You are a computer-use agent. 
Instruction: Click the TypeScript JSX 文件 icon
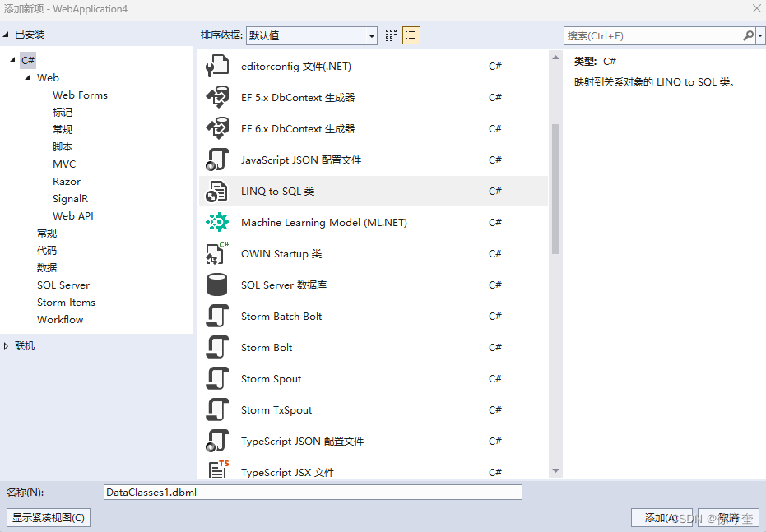pos(218,472)
